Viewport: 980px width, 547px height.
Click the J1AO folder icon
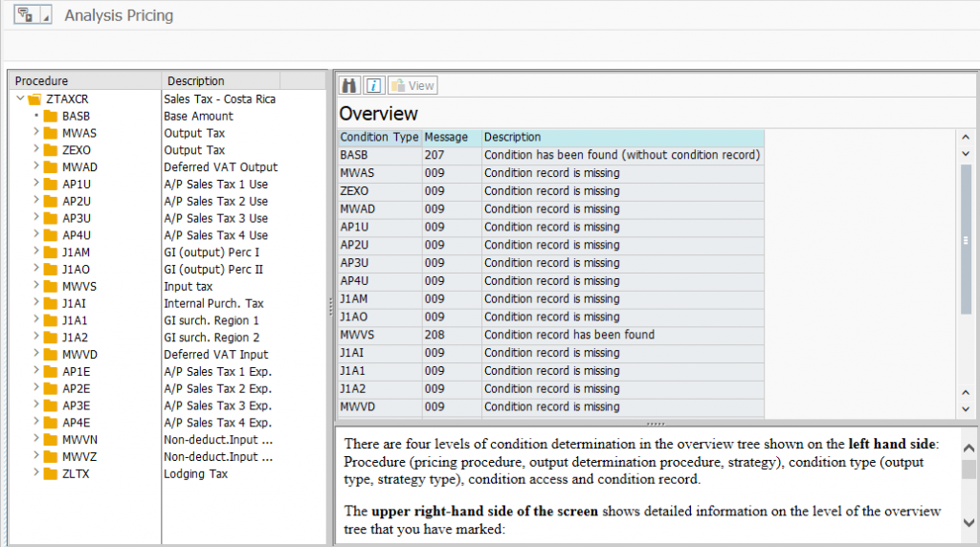pyautogui.click(x=51, y=269)
